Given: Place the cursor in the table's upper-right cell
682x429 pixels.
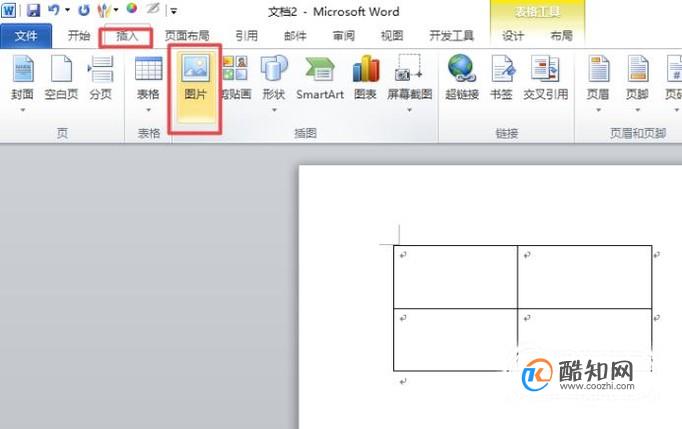Looking at the screenshot, I should click(585, 277).
